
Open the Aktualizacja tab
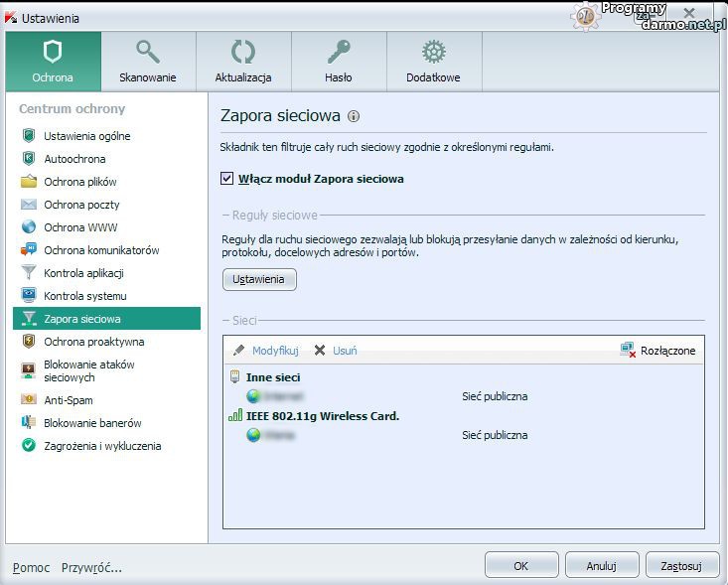pyautogui.click(x=243, y=62)
